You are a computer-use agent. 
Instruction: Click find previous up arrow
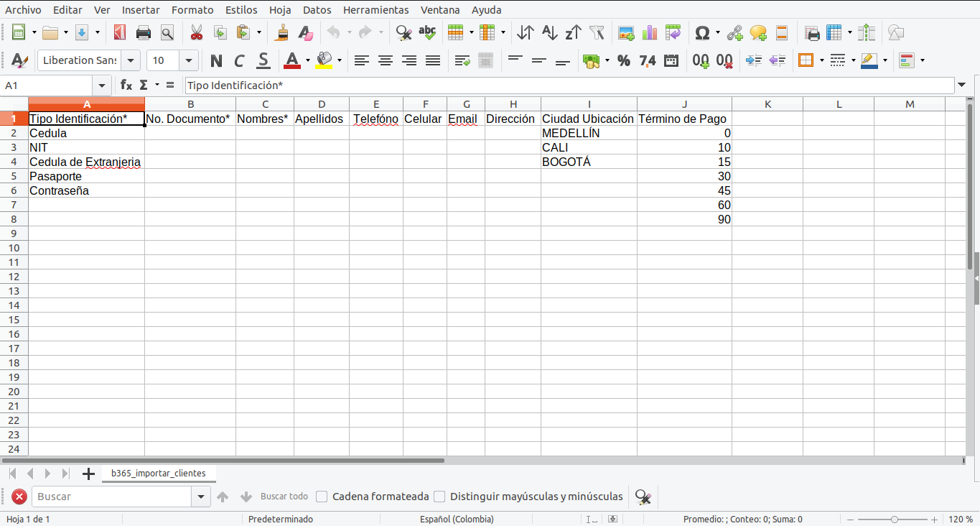coord(223,497)
